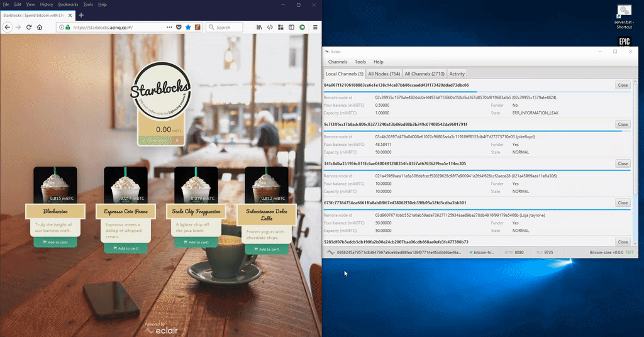
Task: Close the Loja jtayrone channel 675fc77364754
Action: click(623, 203)
